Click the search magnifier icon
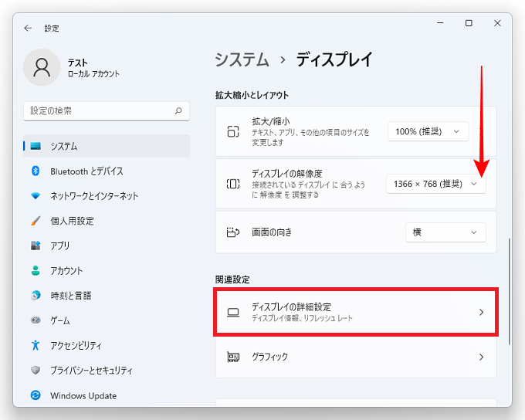525x420 pixels. pyautogui.click(x=178, y=110)
